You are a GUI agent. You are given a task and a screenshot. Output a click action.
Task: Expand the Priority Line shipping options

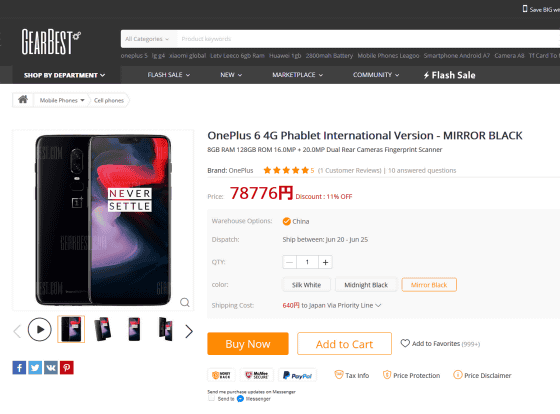pos(378,305)
